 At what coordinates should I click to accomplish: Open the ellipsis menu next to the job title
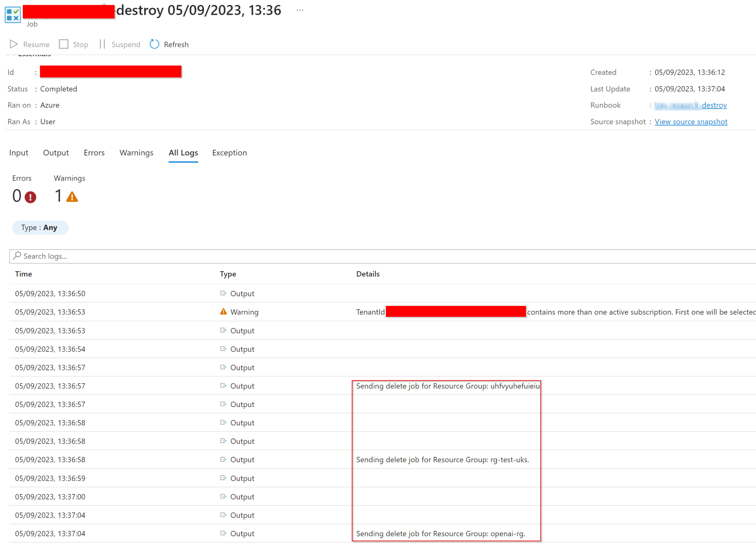300,10
